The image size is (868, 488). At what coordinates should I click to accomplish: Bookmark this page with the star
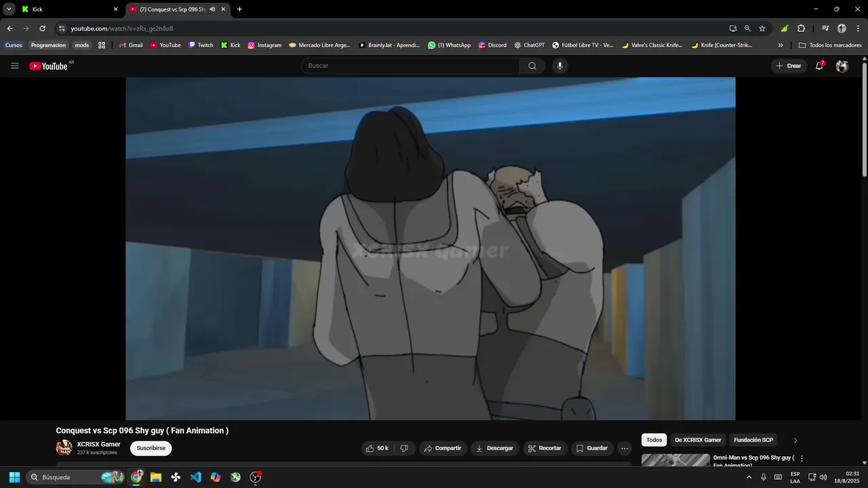762,28
